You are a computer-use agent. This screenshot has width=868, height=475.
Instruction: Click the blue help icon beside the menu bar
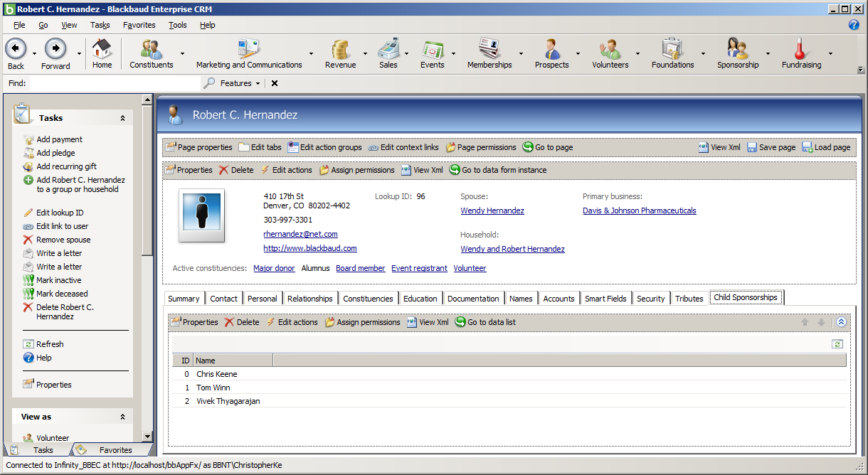point(854,25)
